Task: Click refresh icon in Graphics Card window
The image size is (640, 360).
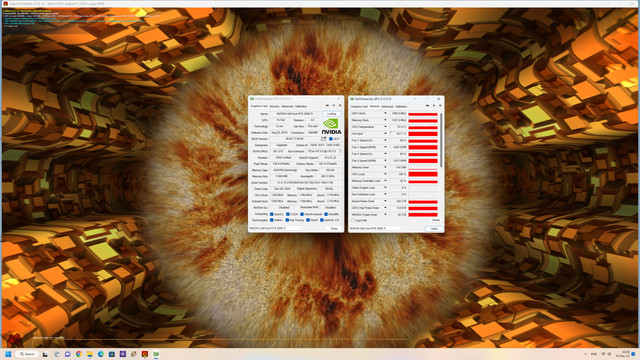Action: click(x=333, y=105)
